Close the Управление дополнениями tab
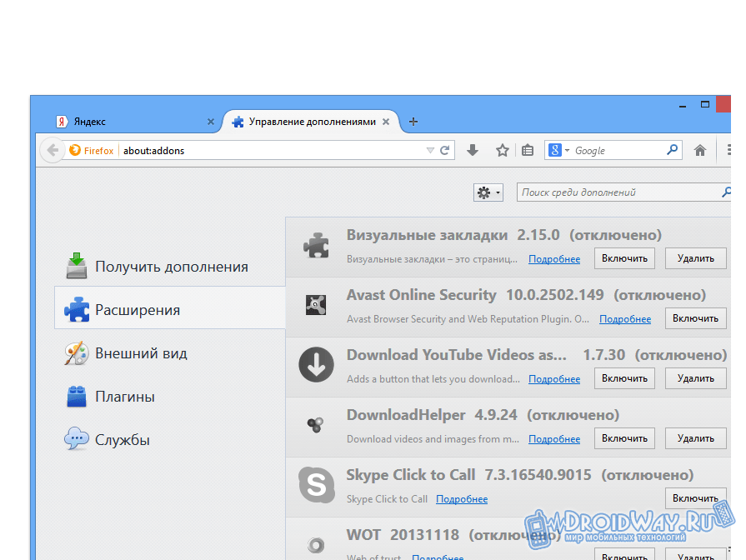The height and width of the screenshot is (560, 746). pos(386,122)
